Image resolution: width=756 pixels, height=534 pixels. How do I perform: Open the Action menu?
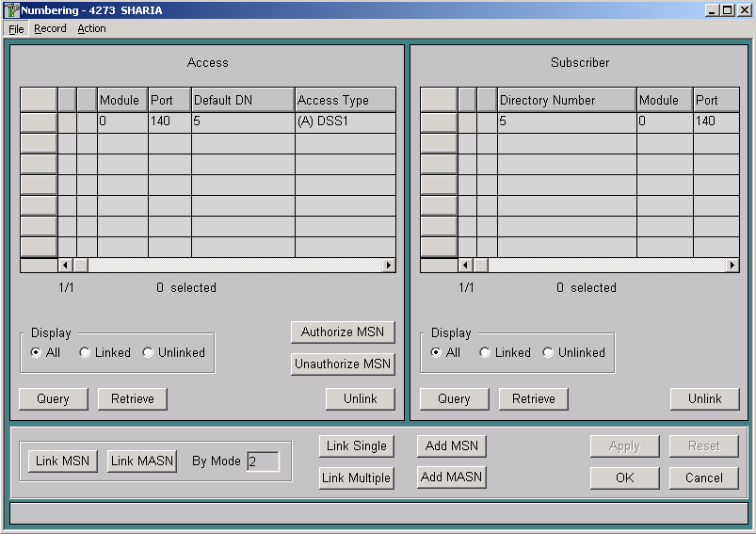tap(91, 29)
